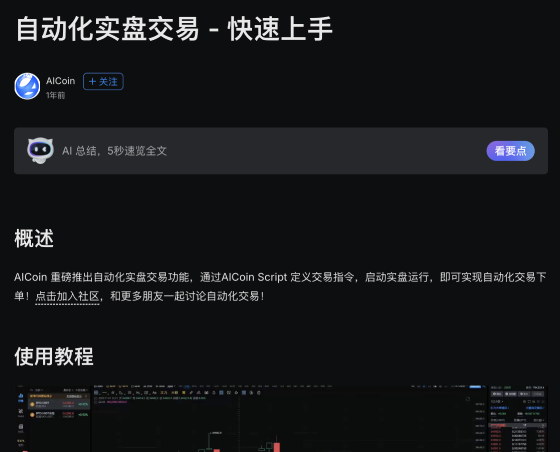The width and height of the screenshot is (560, 452).
Task: Click the AI 总结，5秒速览全文 text
Action: (x=114, y=151)
